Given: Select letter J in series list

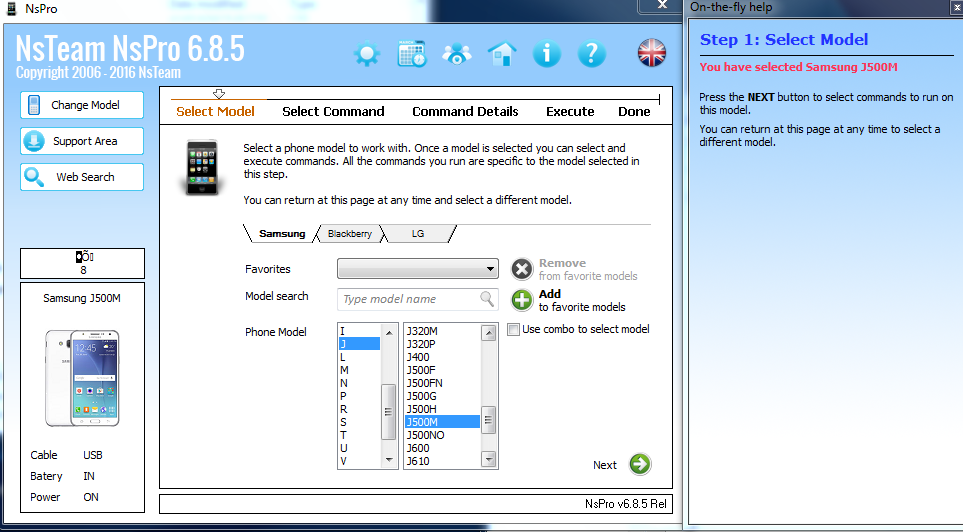Looking at the screenshot, I should (359, 344).
